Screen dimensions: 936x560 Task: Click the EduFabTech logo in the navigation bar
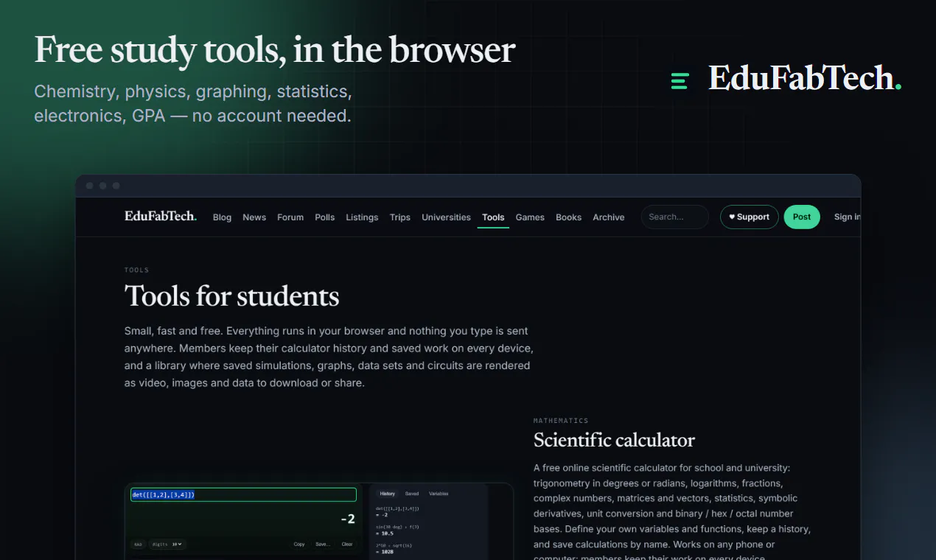tap(161, 216)
